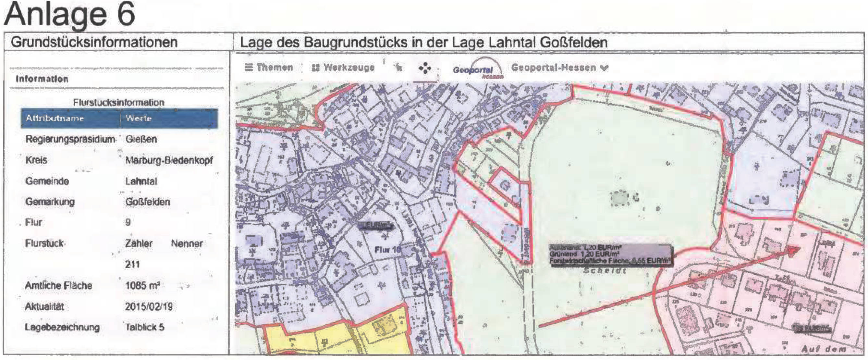Click the Lagebezeichnung Talblick 5 entry

(101, 327)
